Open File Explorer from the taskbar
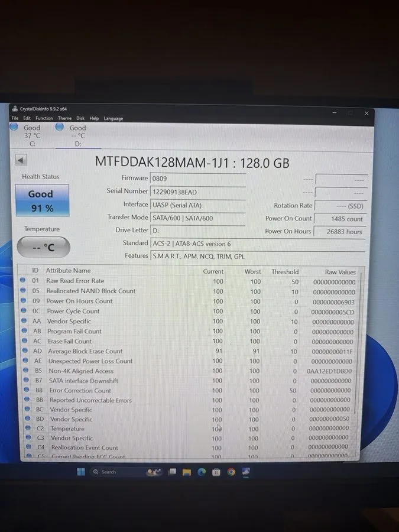This screenshot has width=399, height=532. [187, 472]
